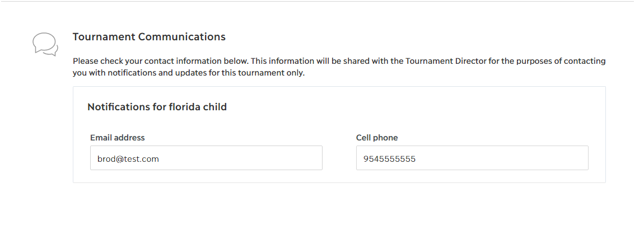
Task: Click the word 'Tournament' in section title
Action: pyautogui.click(x=104, y=37)
